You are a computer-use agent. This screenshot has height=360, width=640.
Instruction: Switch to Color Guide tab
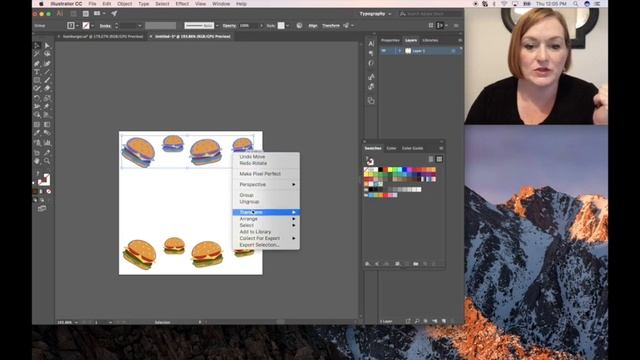[x=412, y=148]
